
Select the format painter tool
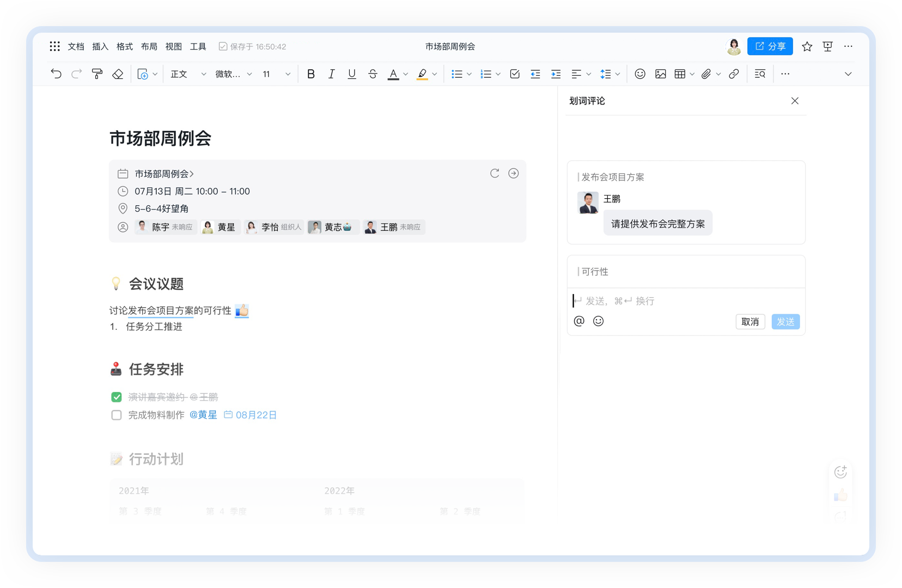[x=97, y=73]
